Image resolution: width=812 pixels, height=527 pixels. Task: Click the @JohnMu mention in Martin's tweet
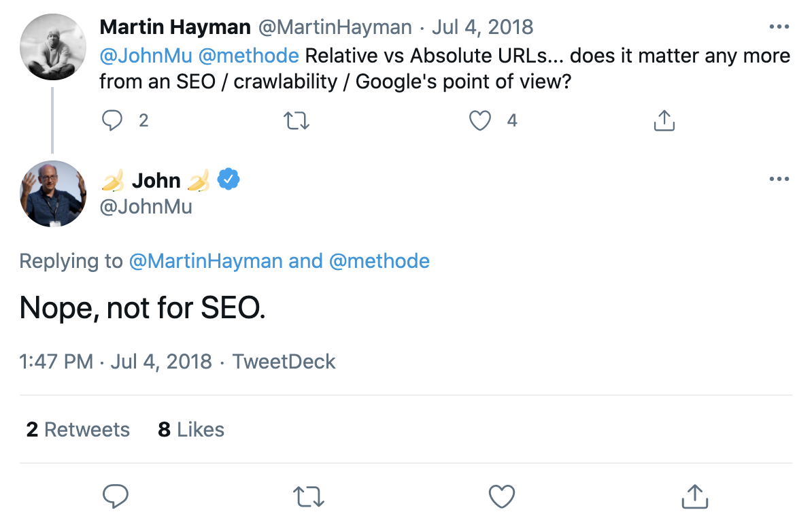(145, 55)
